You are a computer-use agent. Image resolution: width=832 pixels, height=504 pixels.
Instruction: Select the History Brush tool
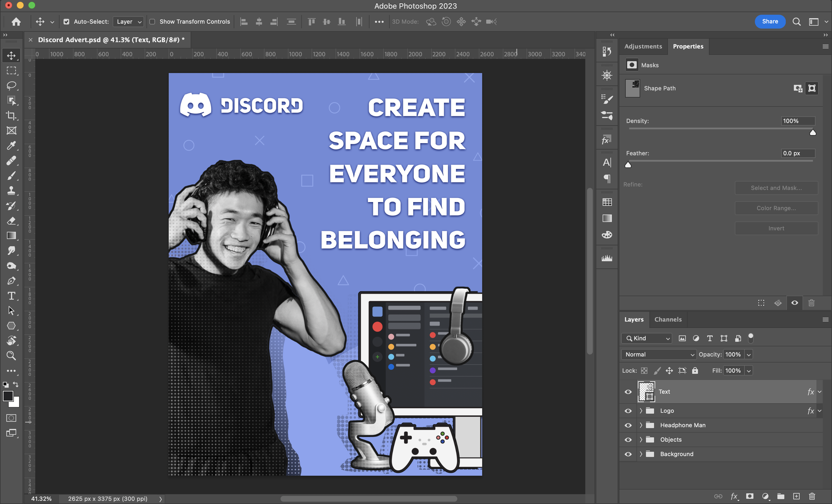[12, 206]
